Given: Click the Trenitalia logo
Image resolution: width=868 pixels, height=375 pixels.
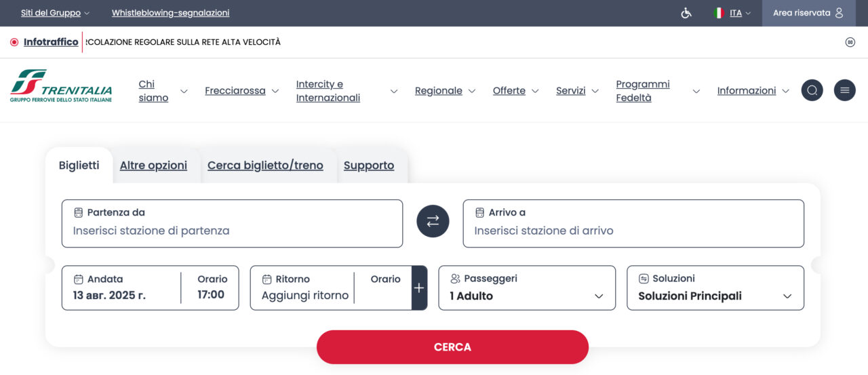Looking at the screenshot, I should [x=61, y=85].
